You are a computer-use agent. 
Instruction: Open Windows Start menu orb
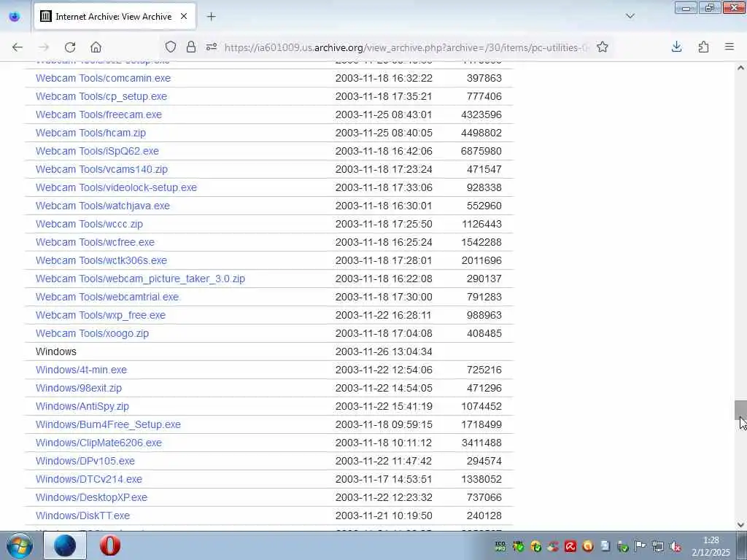click(20, 545)
